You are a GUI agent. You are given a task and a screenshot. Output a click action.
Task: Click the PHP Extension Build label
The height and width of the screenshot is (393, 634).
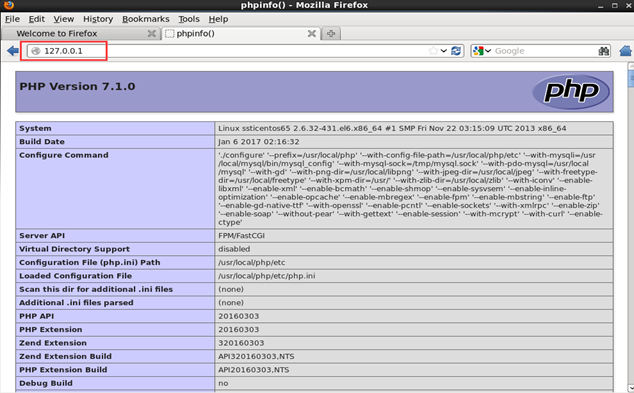(63, 370)
